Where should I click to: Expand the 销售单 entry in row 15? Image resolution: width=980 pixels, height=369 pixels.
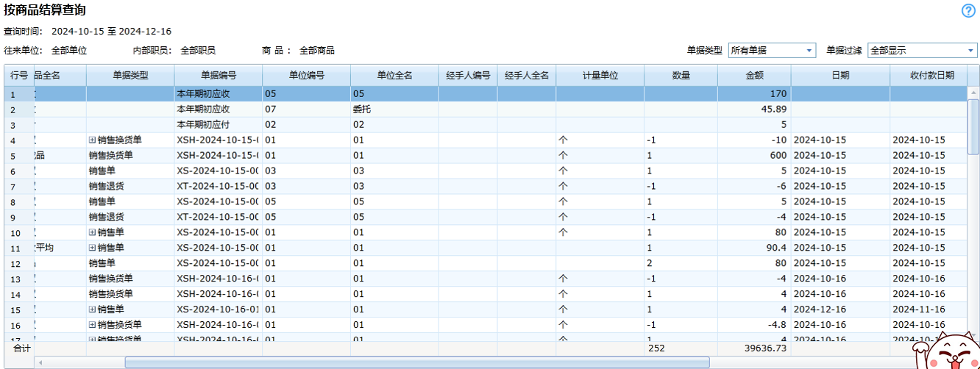[93, 309]
